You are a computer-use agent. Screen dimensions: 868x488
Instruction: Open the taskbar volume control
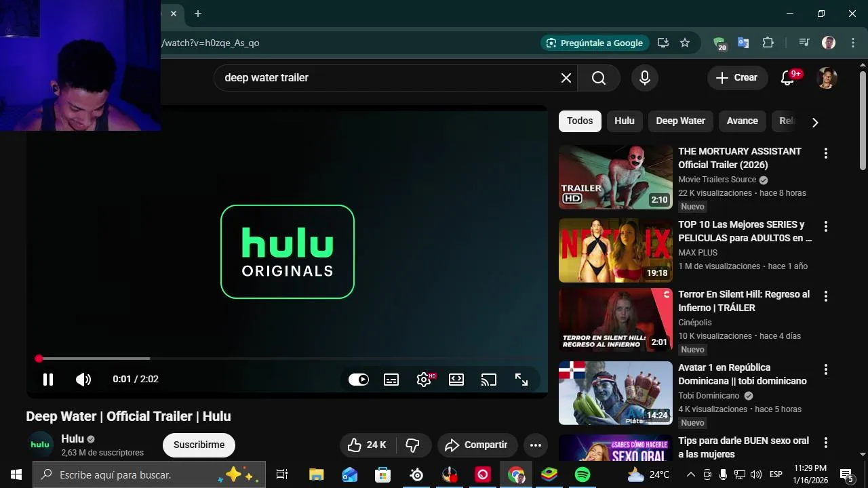click(x=756, y=474)
